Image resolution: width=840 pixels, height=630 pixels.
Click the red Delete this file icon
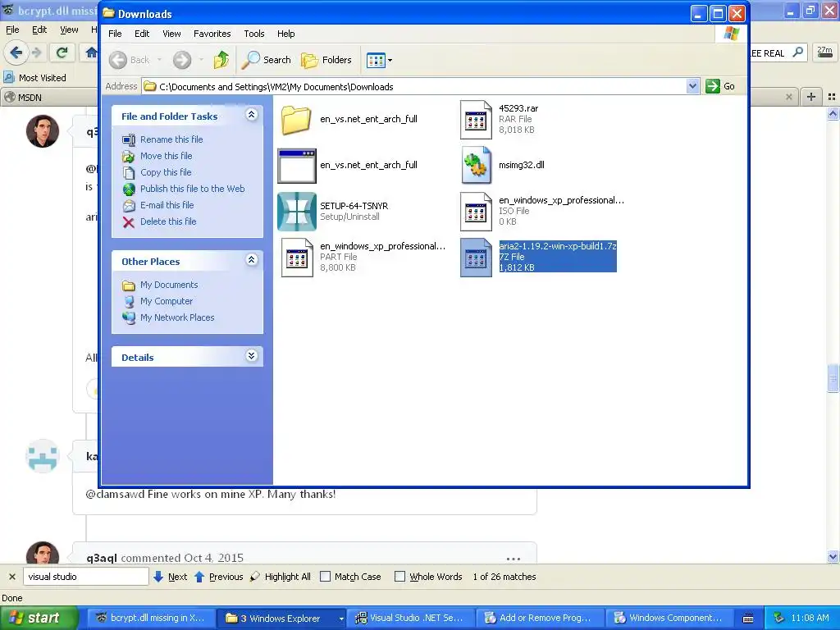pos(129,222)
